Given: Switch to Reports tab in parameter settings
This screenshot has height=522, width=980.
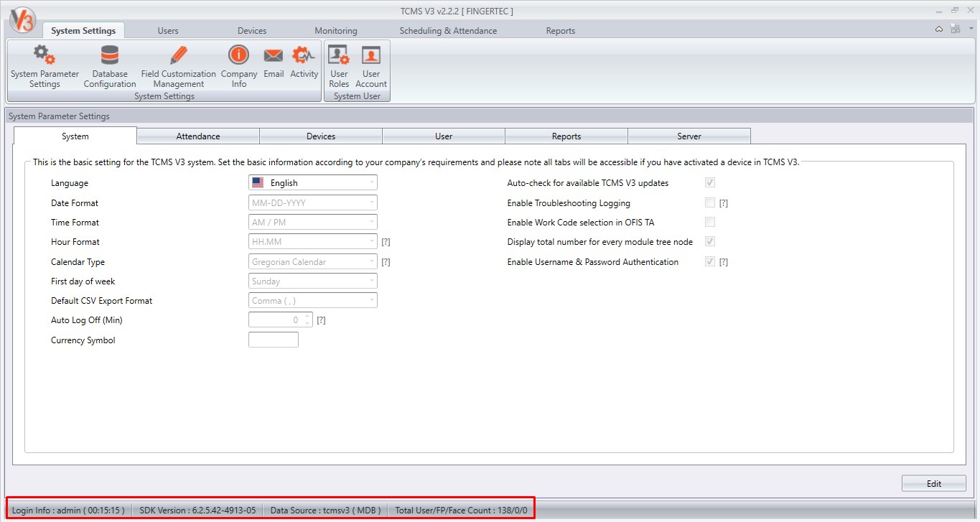Looking at the screenshot, I should pos(566,136).
